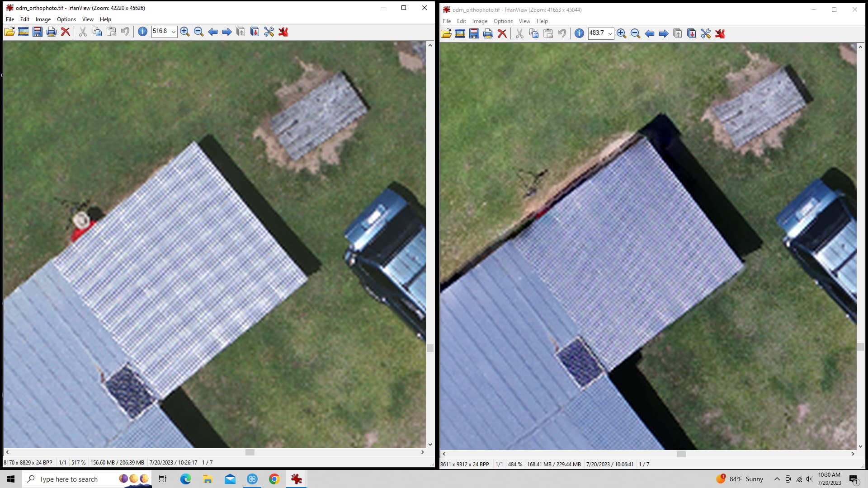Print the current orthophoto
The image size is (868, 488).
coord(51,32)
